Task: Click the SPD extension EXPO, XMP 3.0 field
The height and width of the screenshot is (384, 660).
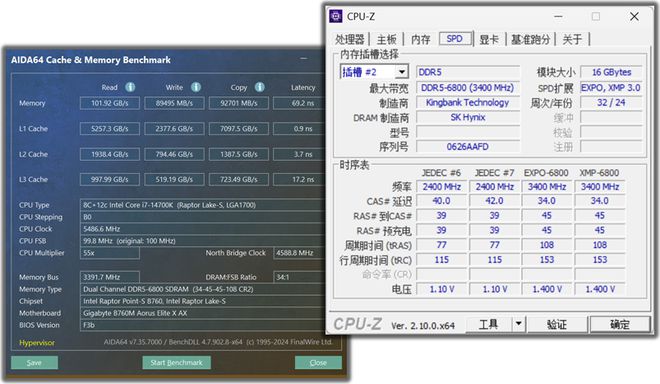Action: click(612, 88)
